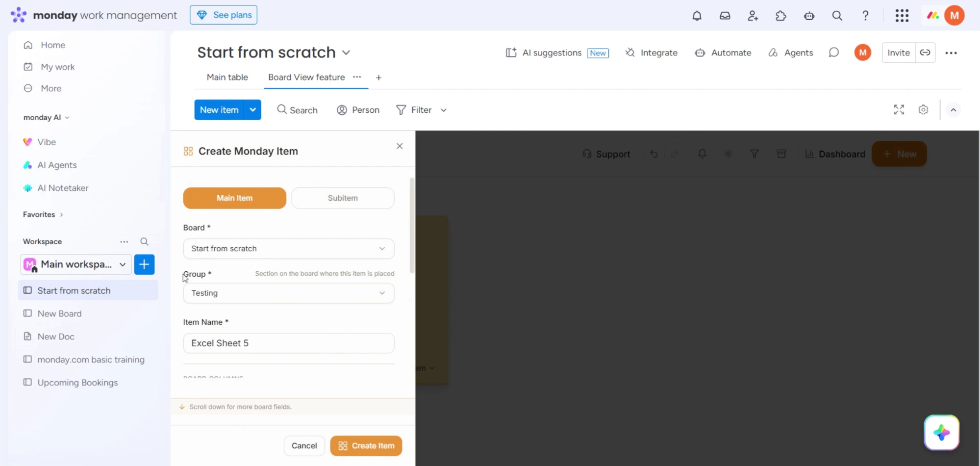This screenshot has width=980, height=466.
Task: Click the profile avatar M at top right
Action: point(954,16)
